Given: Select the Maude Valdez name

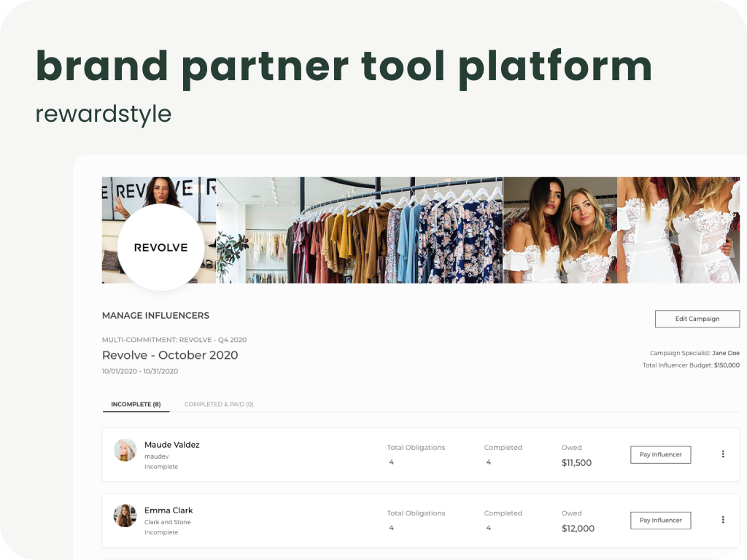Looking at the screenshot, I should tap(172, 445).
